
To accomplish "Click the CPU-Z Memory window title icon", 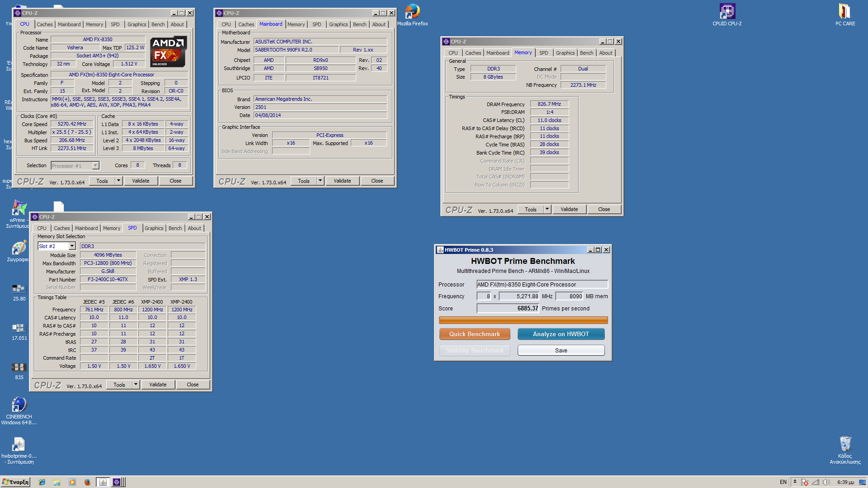I will (446, 42).
